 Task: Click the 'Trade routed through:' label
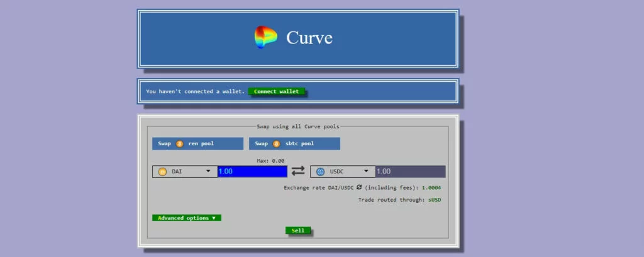[x=391, y=200]
